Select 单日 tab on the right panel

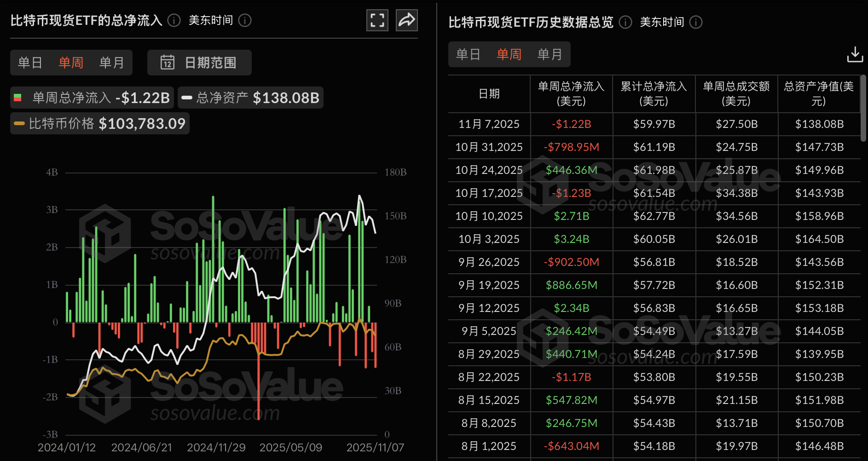[468, 54]
